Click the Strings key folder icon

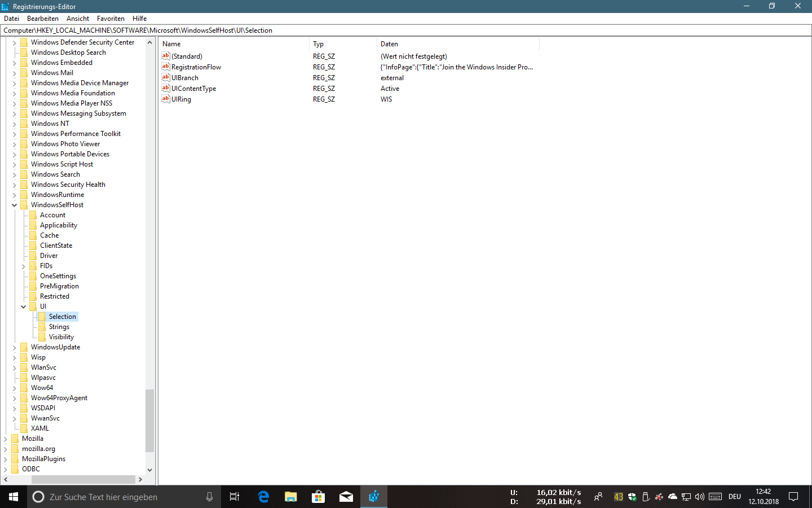42,327
